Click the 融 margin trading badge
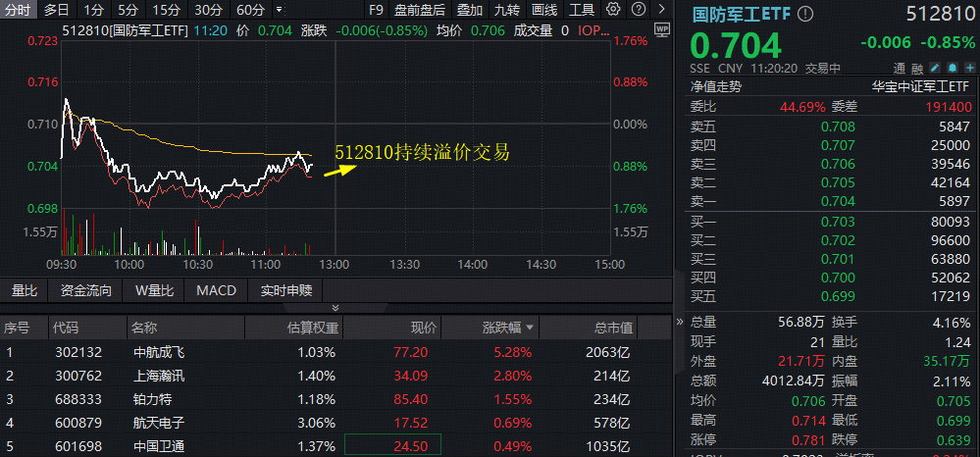This screenshot has width=980, height=457. [917, 69]
